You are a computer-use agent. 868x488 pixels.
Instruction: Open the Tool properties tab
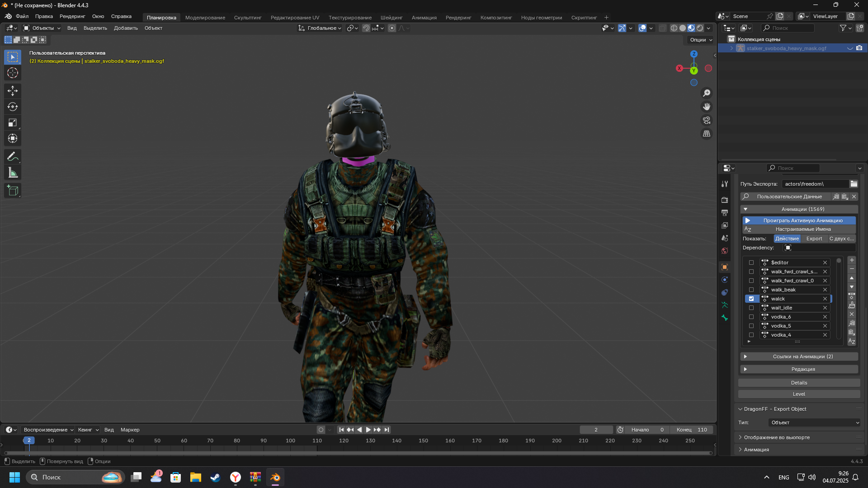(725, 184)
